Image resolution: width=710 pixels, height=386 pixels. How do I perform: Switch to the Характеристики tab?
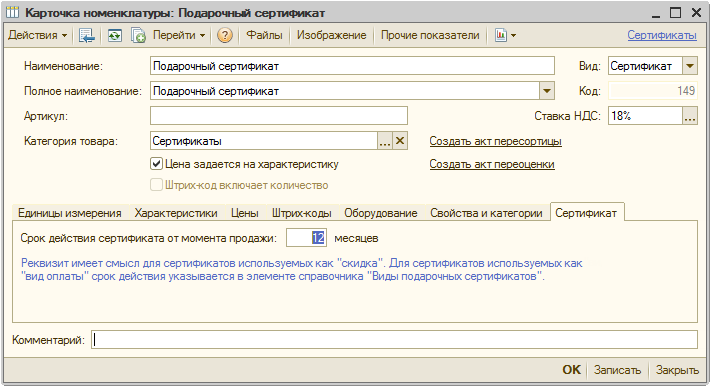176,213
